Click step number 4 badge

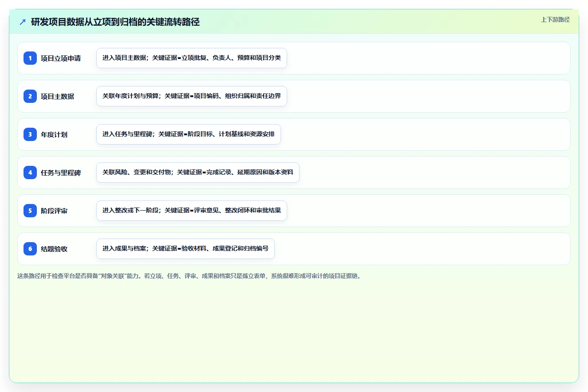coord(30,172)
